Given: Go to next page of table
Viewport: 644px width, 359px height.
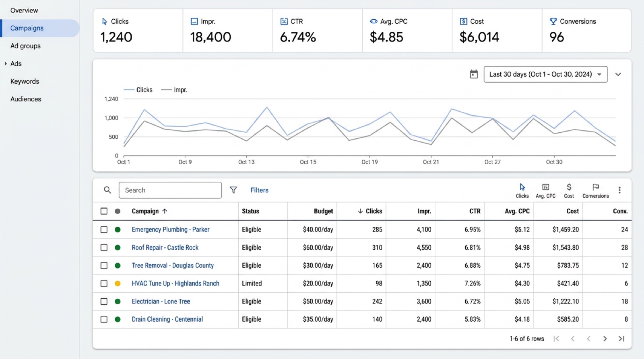Looking at the screenshot, I should click(x=605, y=338).
